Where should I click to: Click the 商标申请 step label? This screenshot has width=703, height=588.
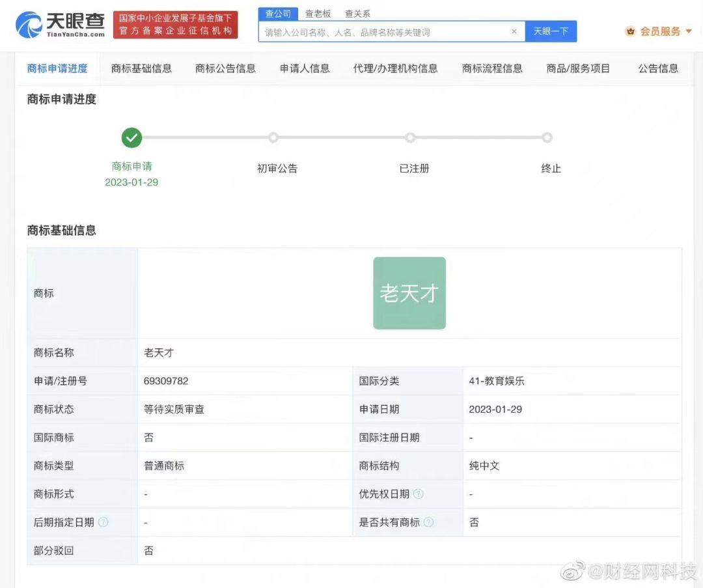coord(131,167)
